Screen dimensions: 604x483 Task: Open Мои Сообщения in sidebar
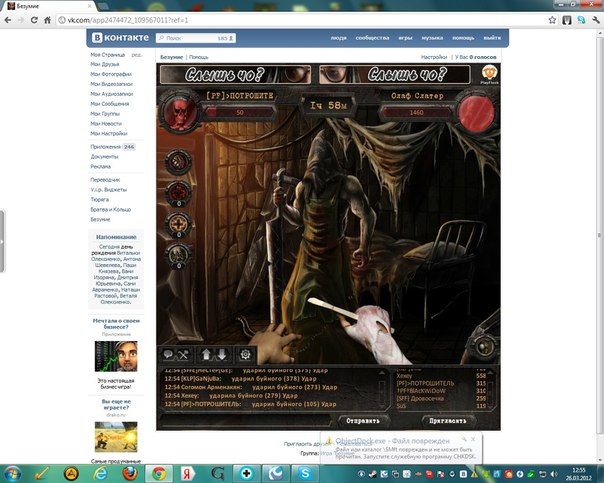tap(110, 104)
